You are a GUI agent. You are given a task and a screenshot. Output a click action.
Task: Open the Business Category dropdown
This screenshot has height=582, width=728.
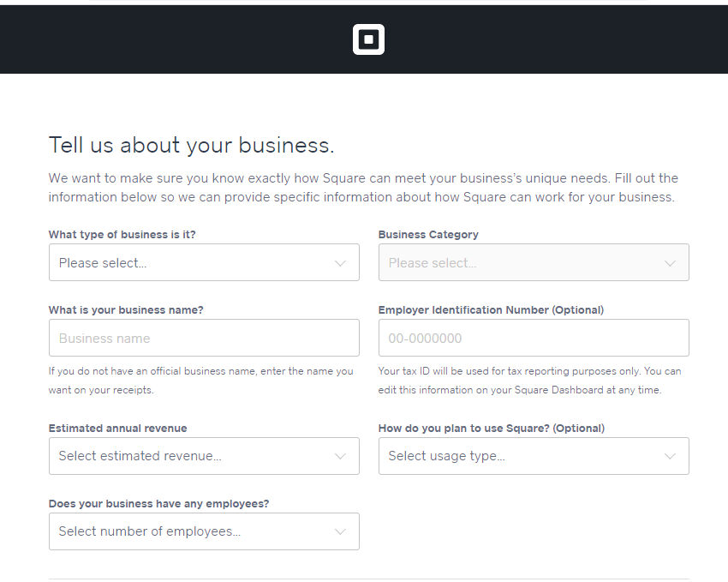click(x=534, y=262)
